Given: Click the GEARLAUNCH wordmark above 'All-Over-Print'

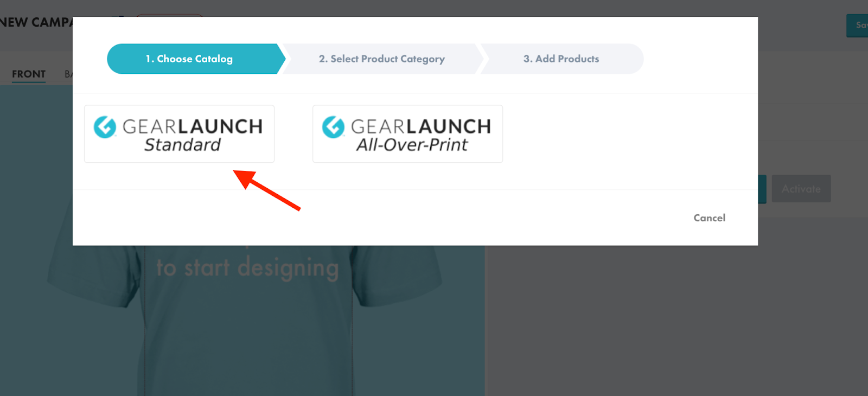Looking at the screenshot, I should 421,126.
